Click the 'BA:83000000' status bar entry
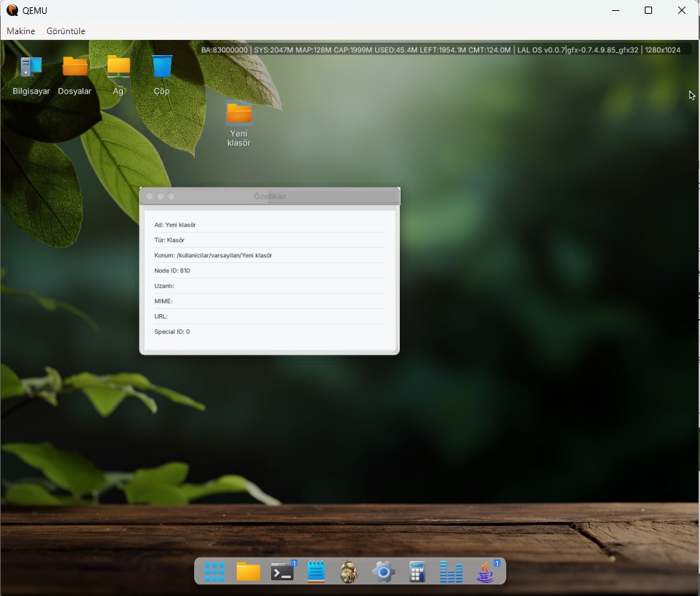Viewport: 700px width, 596px height. coord(224,50)
